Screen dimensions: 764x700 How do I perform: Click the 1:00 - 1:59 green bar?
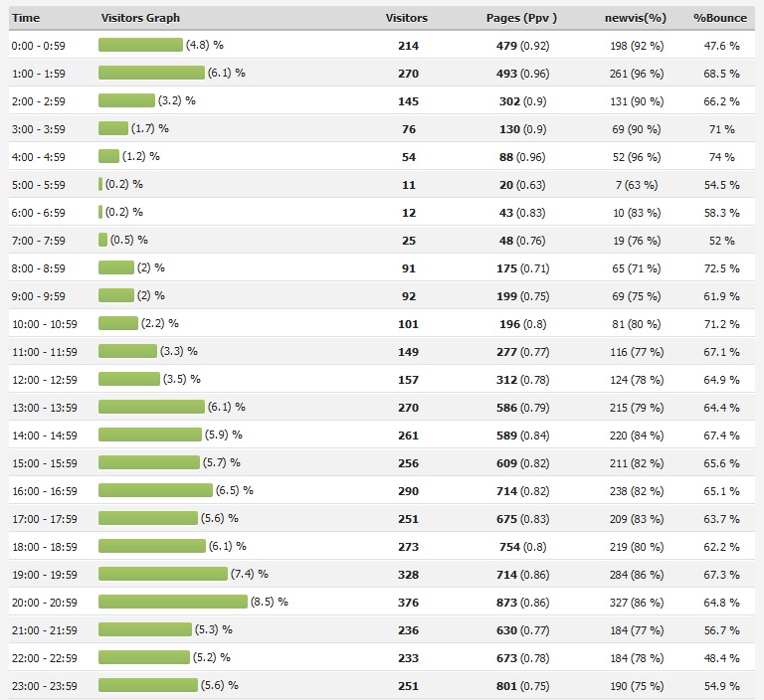click(151, 73)
